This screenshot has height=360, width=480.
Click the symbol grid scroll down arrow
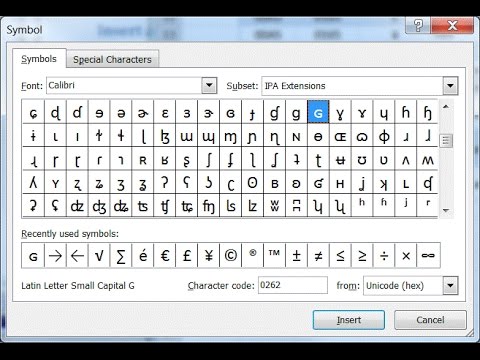446,211
